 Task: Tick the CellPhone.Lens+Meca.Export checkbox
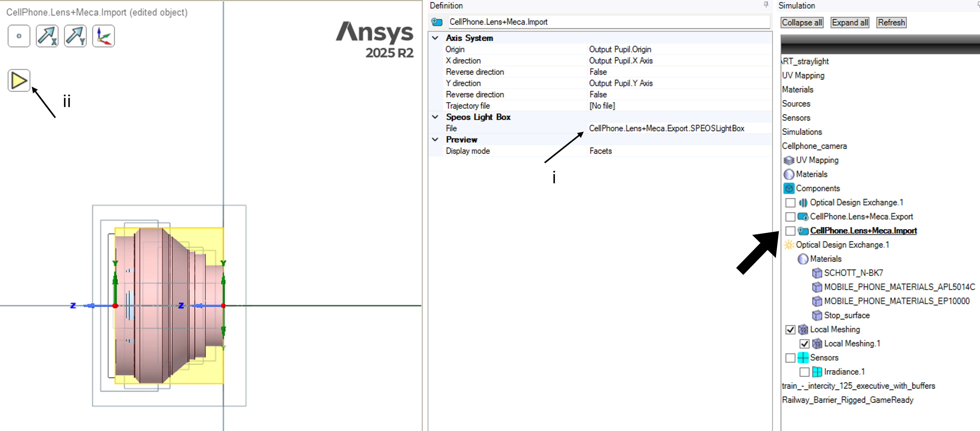pos(790,217)
